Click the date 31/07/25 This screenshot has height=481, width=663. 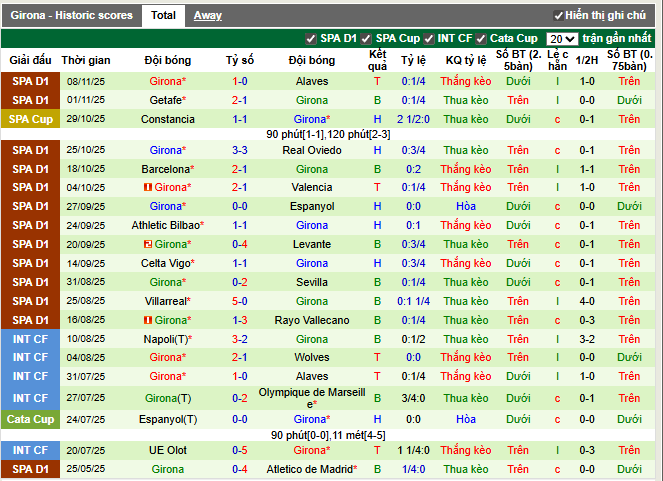click(x=86, y=377)
